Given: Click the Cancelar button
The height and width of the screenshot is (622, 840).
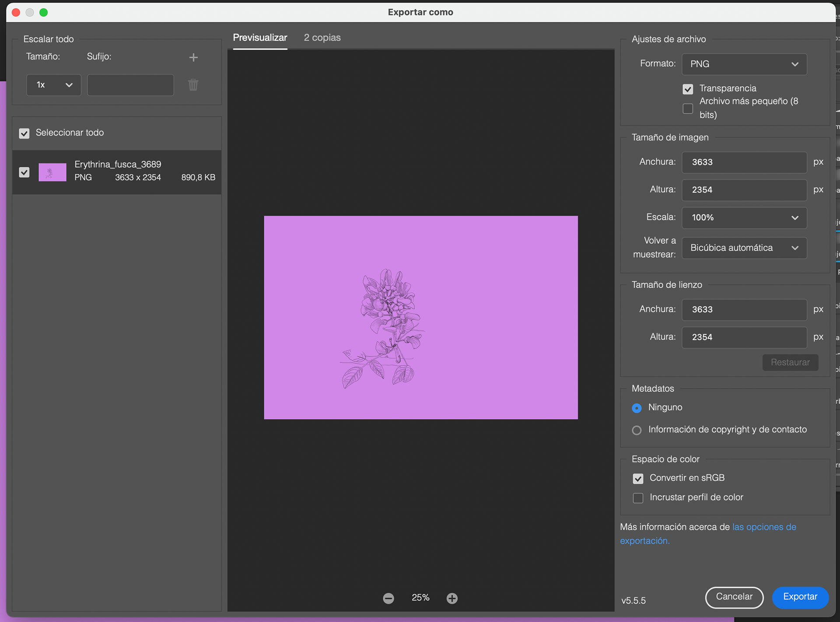Looking at the screenshot, I should [x=734, y=597].
